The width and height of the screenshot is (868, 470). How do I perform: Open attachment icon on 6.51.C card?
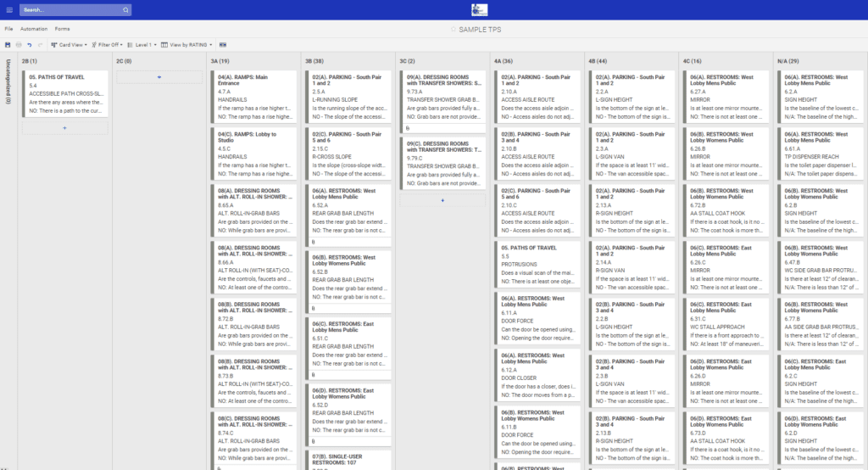[x=314, y=375]
